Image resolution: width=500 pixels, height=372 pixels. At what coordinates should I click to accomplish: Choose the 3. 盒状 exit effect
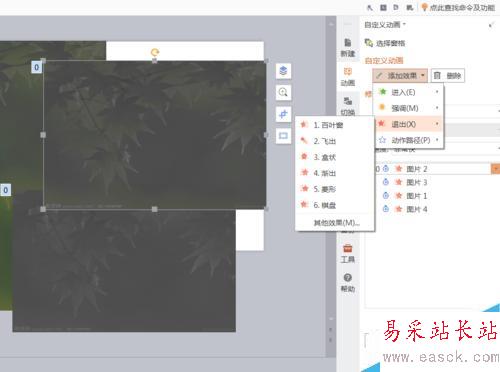(335, 157)
